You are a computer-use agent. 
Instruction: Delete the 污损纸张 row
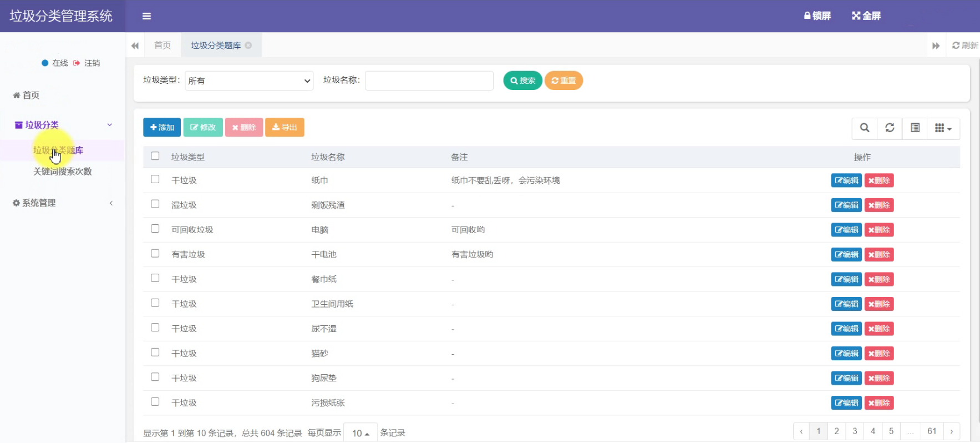pyautogui.click(x=879, y=403)
